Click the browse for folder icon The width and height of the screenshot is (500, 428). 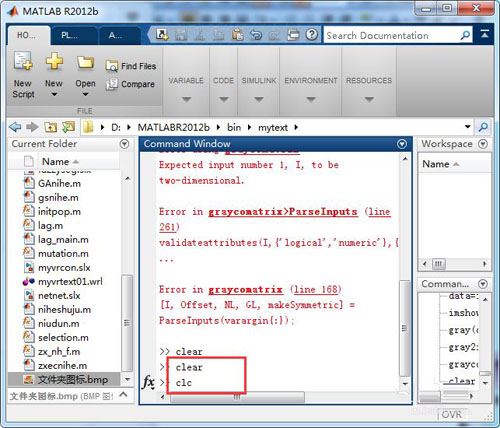coord(68,127)
